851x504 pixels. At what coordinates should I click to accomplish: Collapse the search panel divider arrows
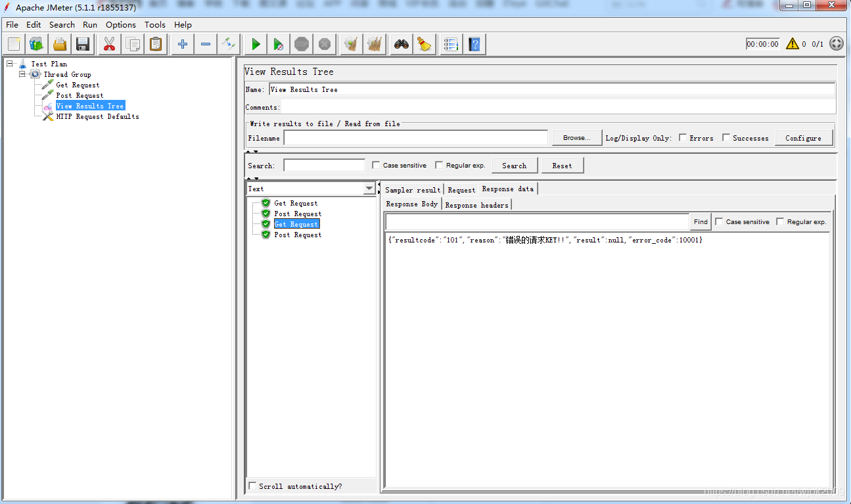[252, 152]
